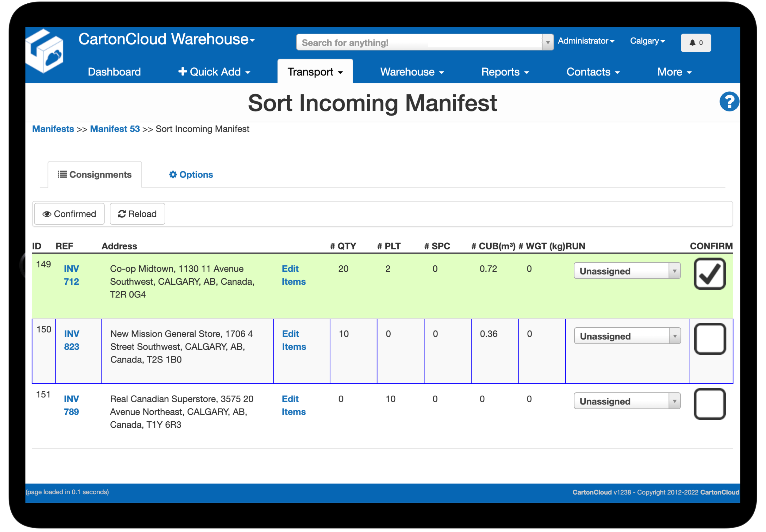766x532 pixels.
Task: Confirm consignment INV 789 via its checkbox
Action: [709, 404]
